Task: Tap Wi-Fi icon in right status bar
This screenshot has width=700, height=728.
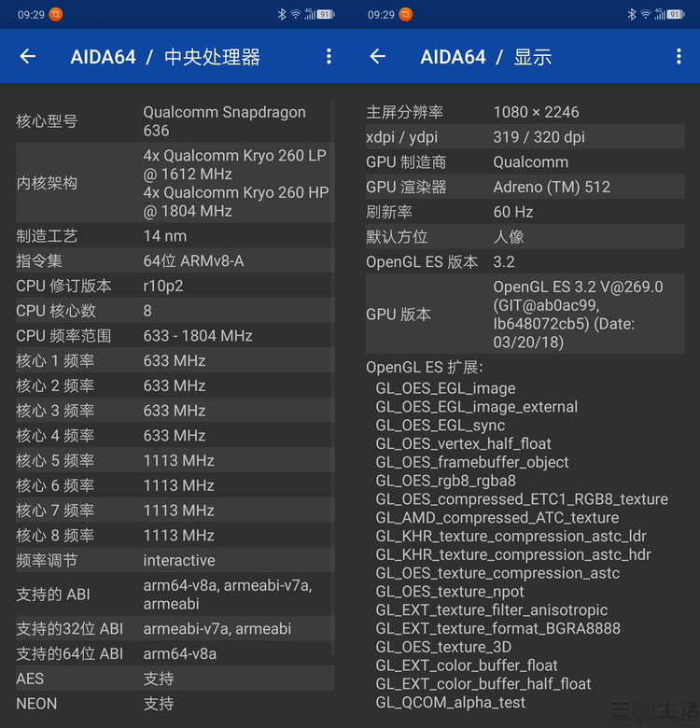Action: (646, 14)
